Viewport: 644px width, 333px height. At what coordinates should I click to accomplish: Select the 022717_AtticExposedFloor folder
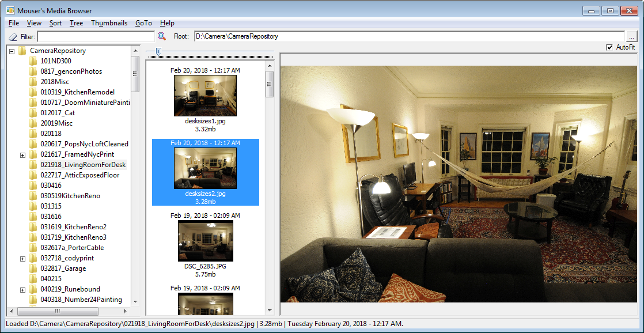pos(80,175)
